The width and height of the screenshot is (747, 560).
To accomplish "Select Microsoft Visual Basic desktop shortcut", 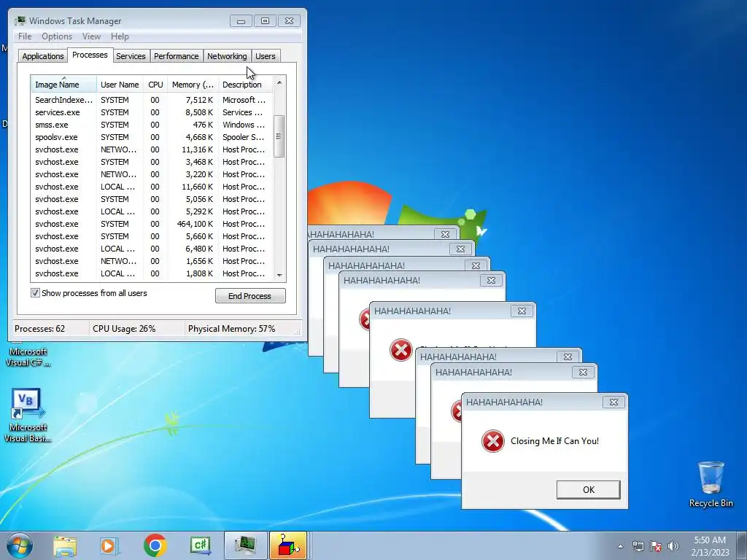I will click(27, 416).
